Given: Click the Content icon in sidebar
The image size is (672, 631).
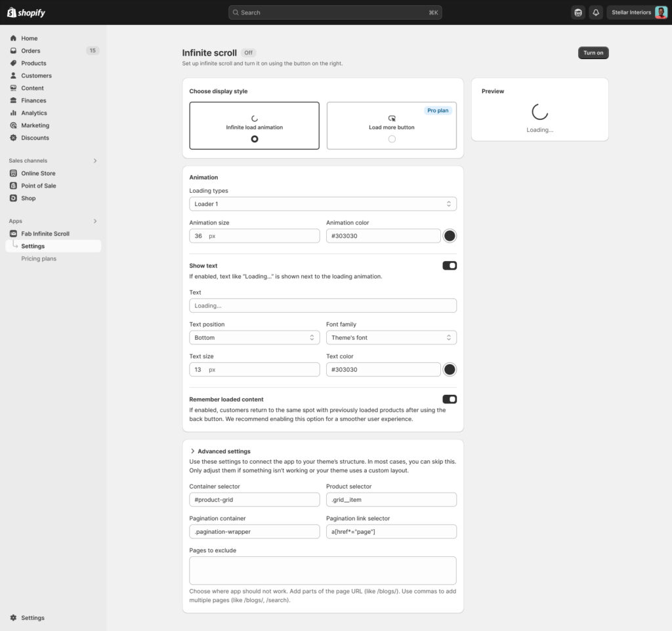Looking at the screenshot, I should click(13, 88).
